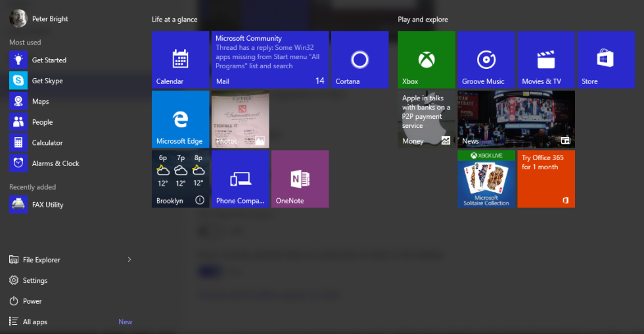The height and width of the screenshot is (334, 644).
Task: Open Money tile about Apple P2P
Action: tap(426, 119)
